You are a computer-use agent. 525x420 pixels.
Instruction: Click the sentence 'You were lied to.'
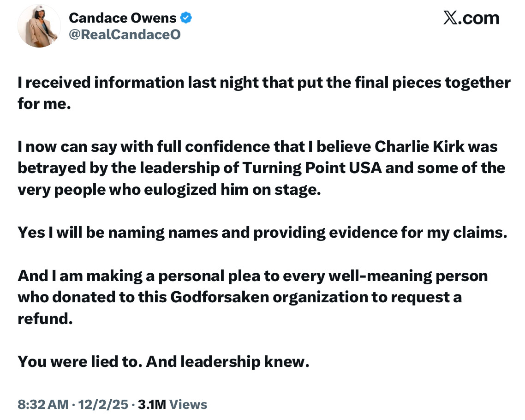point(79,361)
